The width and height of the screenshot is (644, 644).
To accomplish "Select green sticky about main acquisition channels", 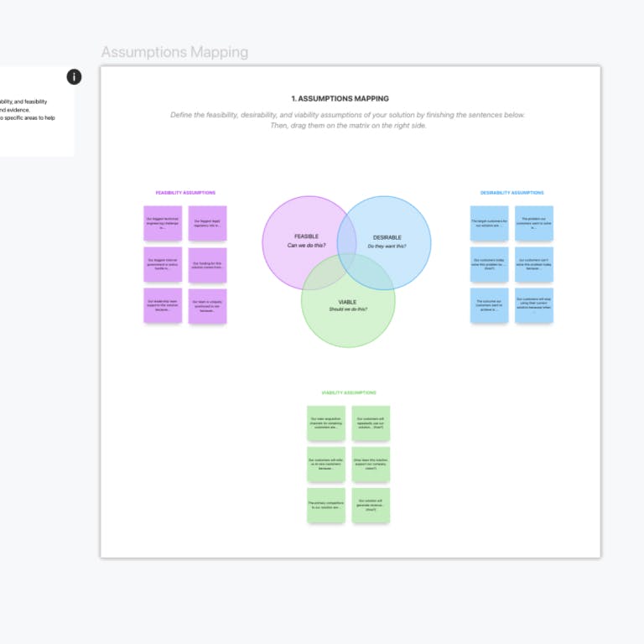I will tap(326, 423).
